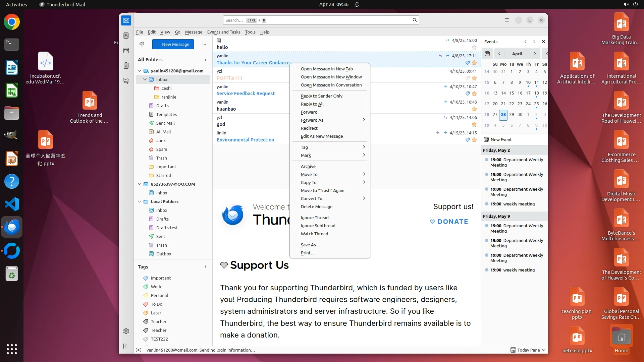Select Archive from the context menu
644x362 pixels.
click(x=308, y=166)
